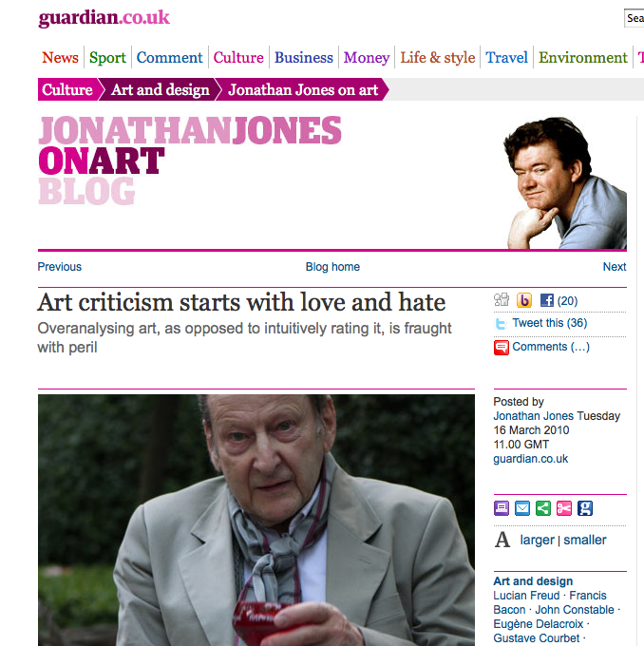
Task: Open the Lucian Freud tag link
Action: (526, 596)
